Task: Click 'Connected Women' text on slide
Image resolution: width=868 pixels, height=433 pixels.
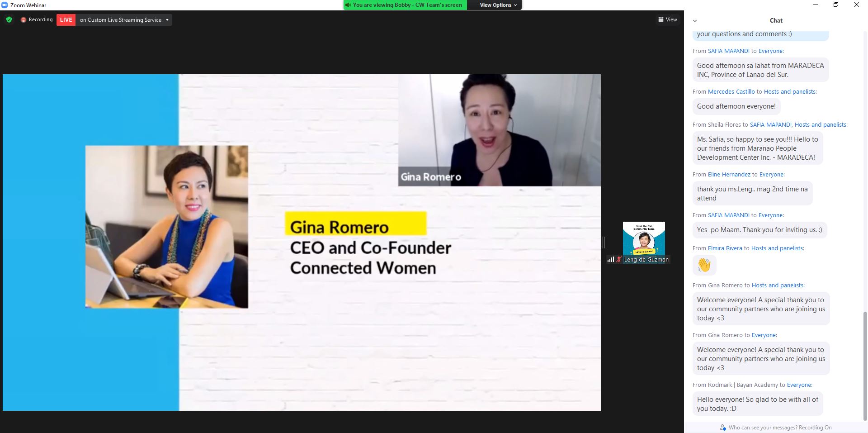Action: tap(363, 268)
